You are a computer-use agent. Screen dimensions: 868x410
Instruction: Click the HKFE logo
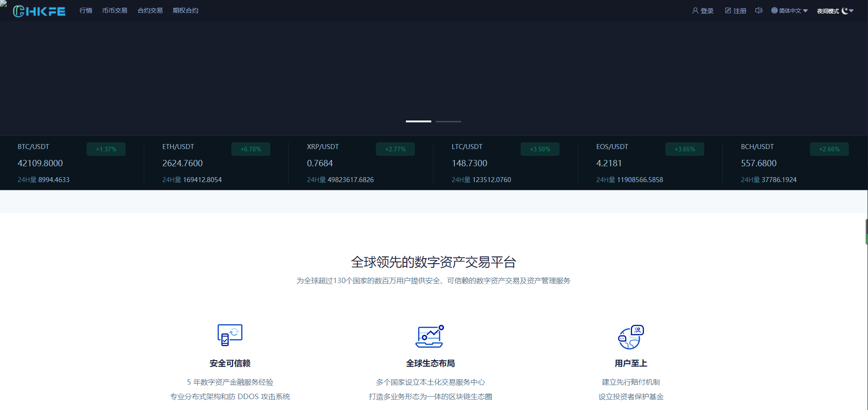[39, 10]
